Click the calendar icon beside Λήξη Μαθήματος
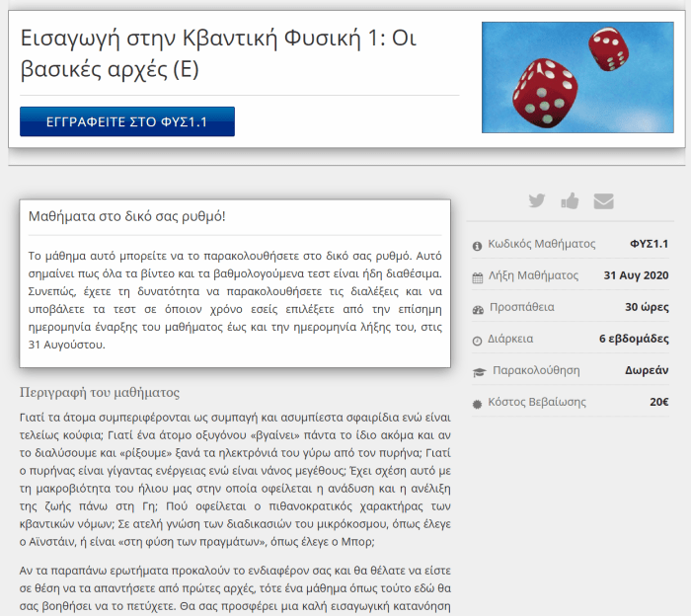The height and width of the screenshot is (616, 691). [478, 276]
